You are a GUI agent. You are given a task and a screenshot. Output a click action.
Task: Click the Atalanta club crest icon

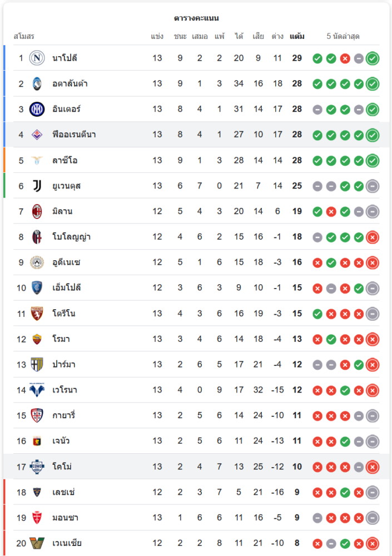pos(37,83)
